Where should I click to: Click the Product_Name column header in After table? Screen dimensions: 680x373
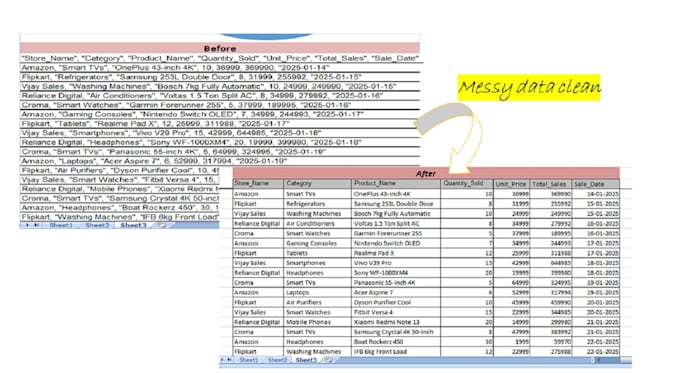point(396,183)
